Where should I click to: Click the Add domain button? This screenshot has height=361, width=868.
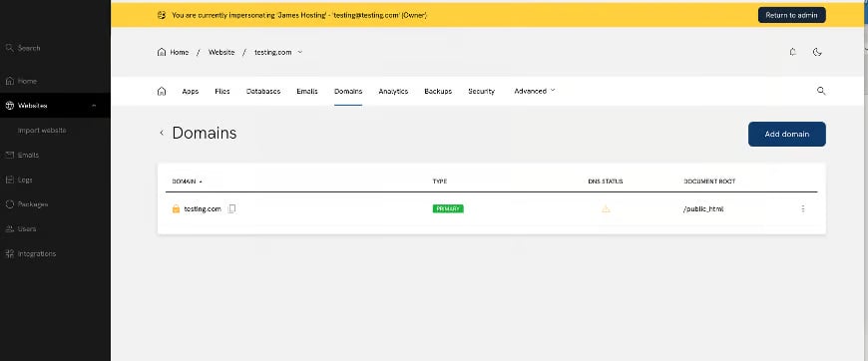pos(786,134)
